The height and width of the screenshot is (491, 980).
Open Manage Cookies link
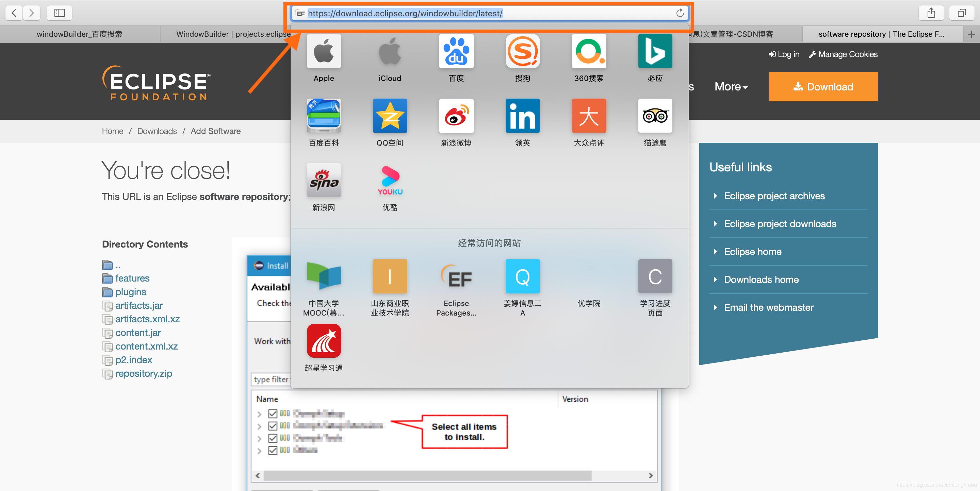(843, 54)
